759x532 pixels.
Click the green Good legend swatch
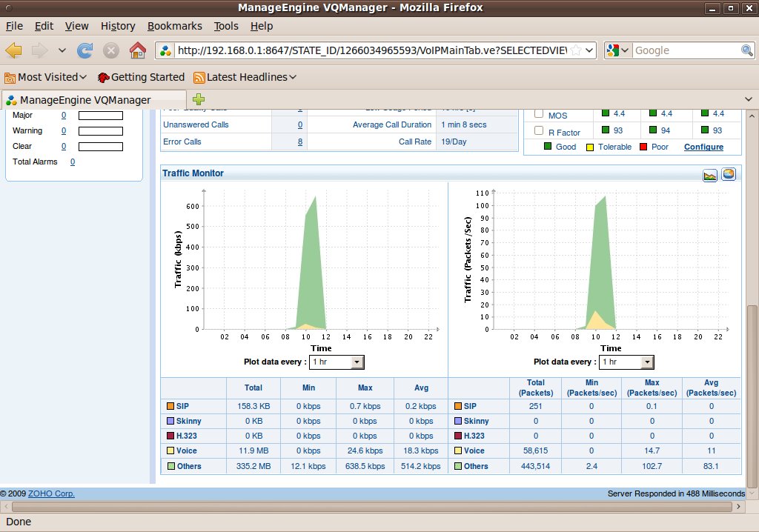[548, 146]
